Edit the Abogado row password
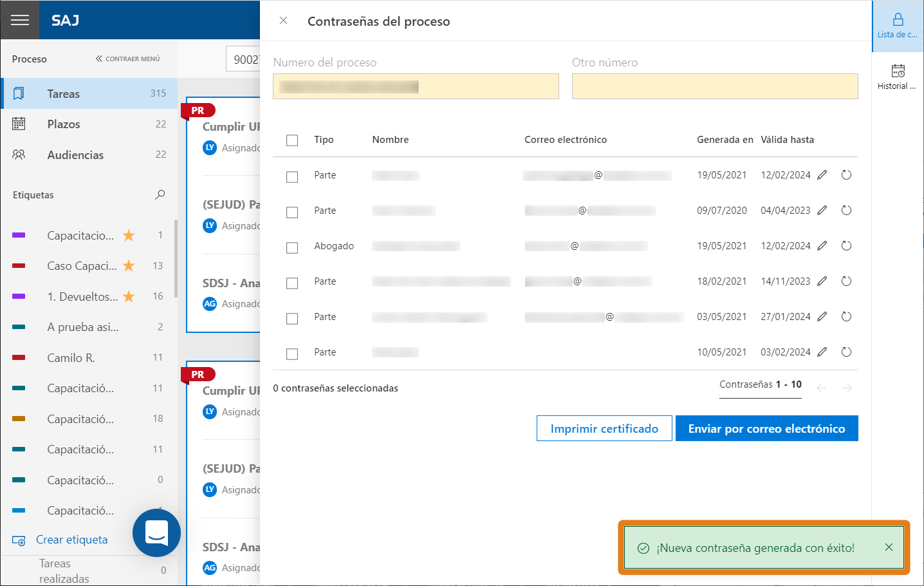 coord(822,246)
